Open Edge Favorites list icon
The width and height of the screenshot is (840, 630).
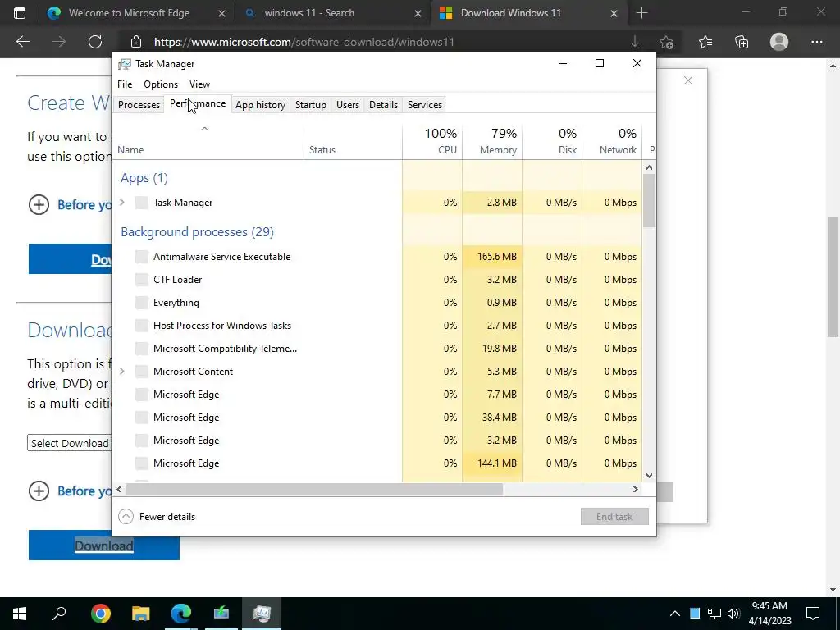click(705, 42)
